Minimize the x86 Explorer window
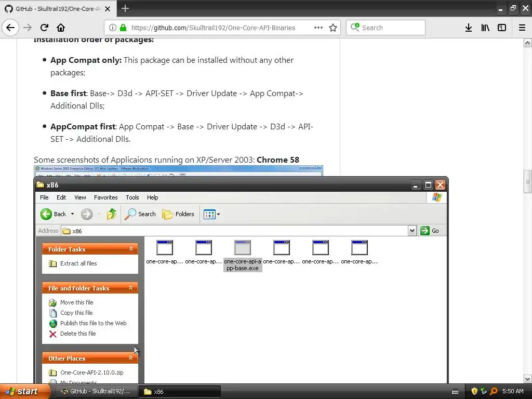Screen dimensions: 532x399 point(416,185)
